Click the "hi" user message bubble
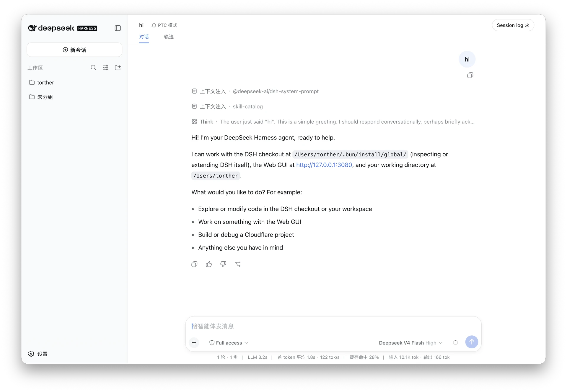567x392 pixels. pos(467,59)
